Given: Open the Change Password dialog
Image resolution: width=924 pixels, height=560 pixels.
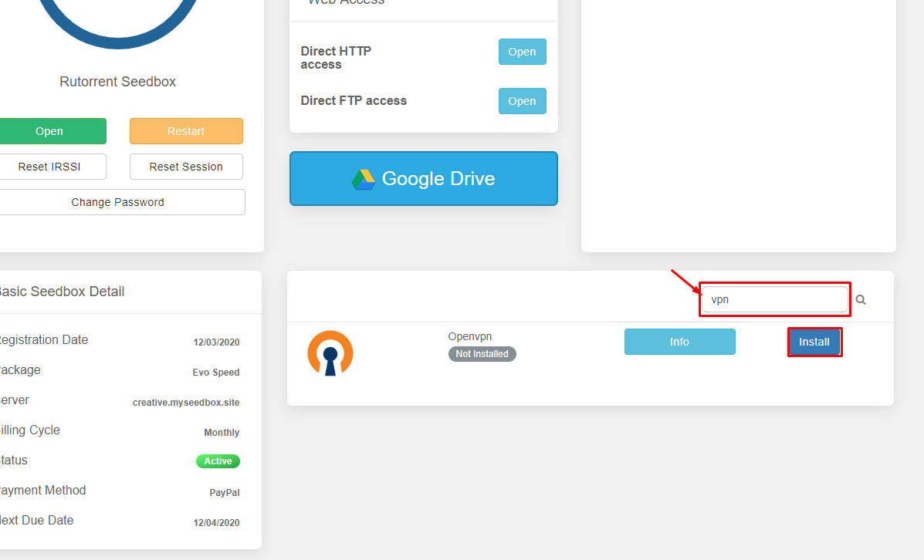Looking at the screenshot, I should (117, 201).
